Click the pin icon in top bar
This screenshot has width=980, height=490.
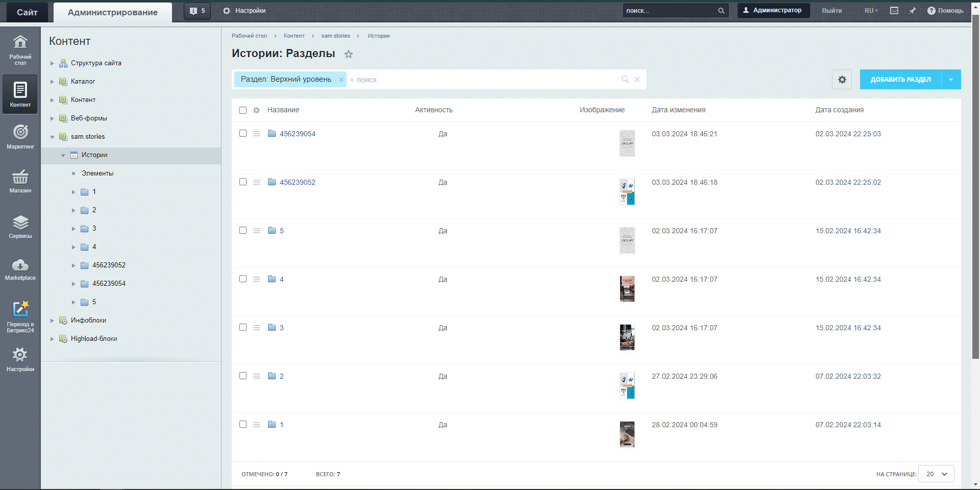(912, 11)
